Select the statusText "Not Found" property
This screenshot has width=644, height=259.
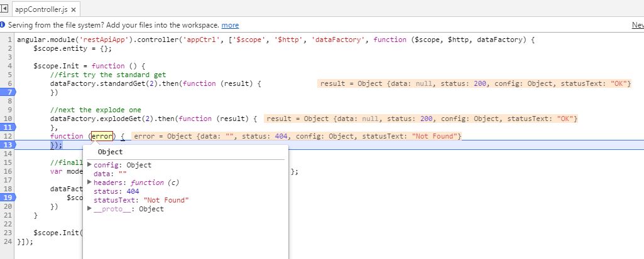coord(141,200)
